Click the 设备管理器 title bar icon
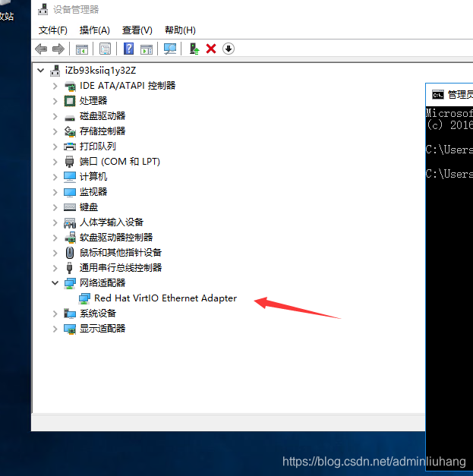The height and width of the screenshot is (476, 473). click(x=43, y=10)
